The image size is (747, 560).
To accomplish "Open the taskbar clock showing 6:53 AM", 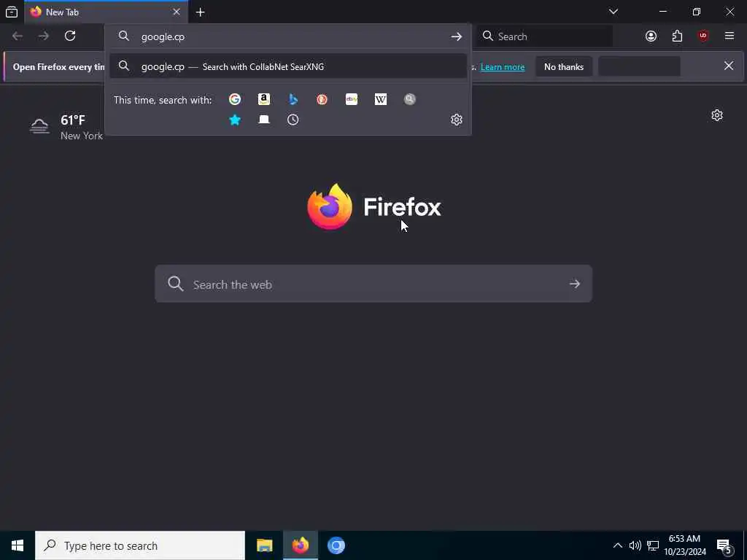I will [x=685, y=545].
